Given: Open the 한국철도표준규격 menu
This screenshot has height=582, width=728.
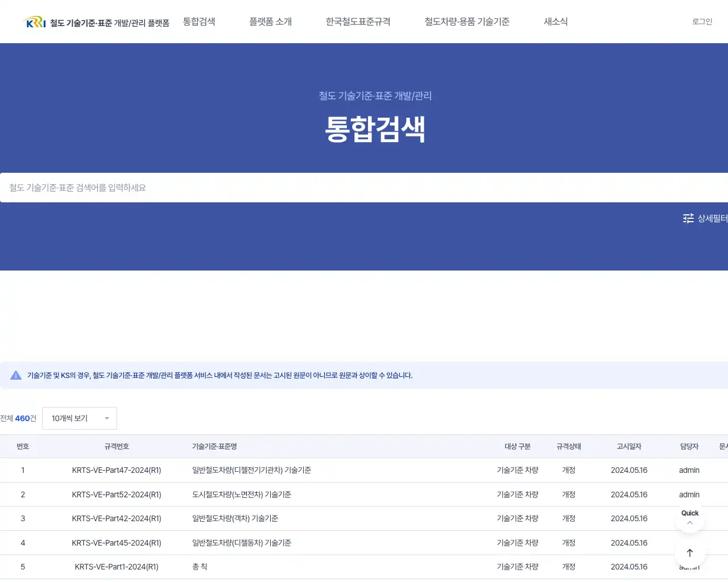Looking at the screenshot, I should click(x=357, y=22).
